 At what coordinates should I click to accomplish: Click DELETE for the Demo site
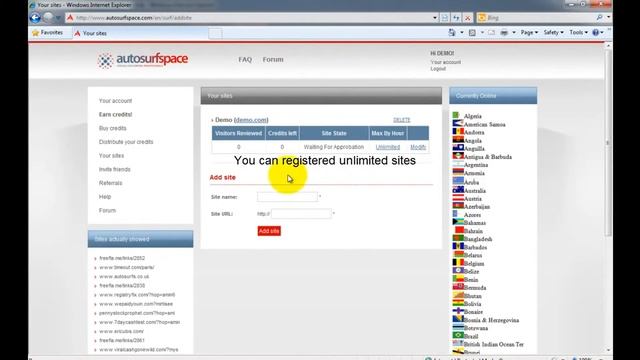tap(402, 120)
